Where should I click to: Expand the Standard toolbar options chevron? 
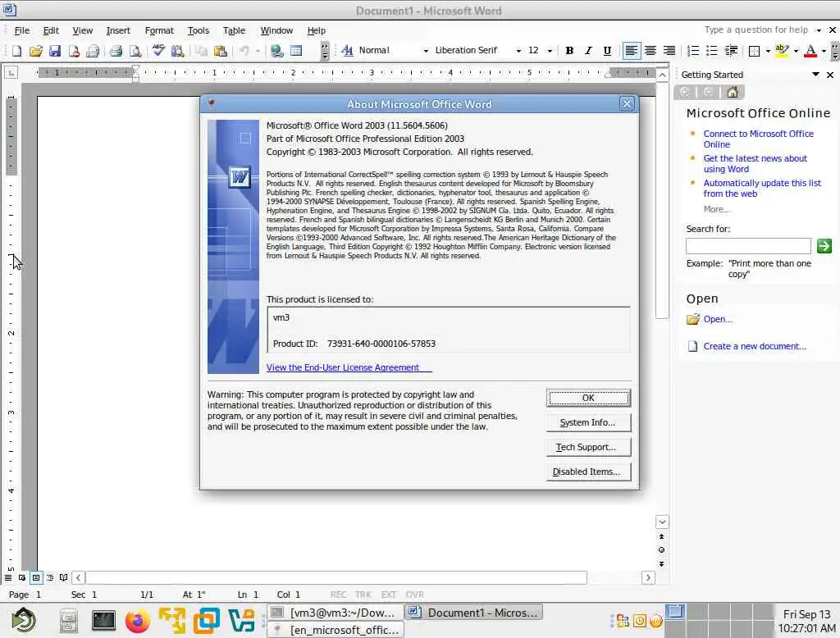[x=325, y=51]
